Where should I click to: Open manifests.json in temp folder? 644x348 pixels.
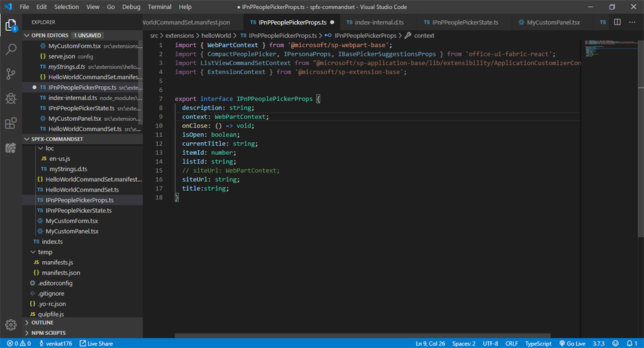point(82,273)
